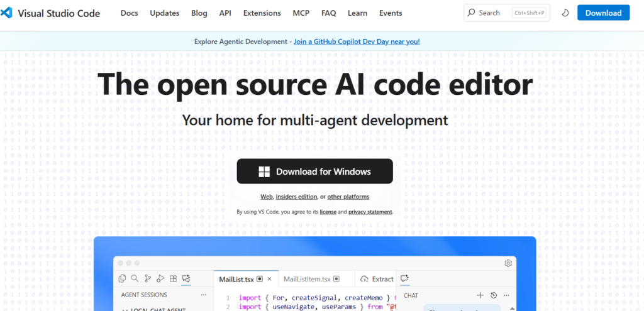The height and width of the screenshot is (311, 644).
Task: Open the privacy statement link
Action: [370, 212]
